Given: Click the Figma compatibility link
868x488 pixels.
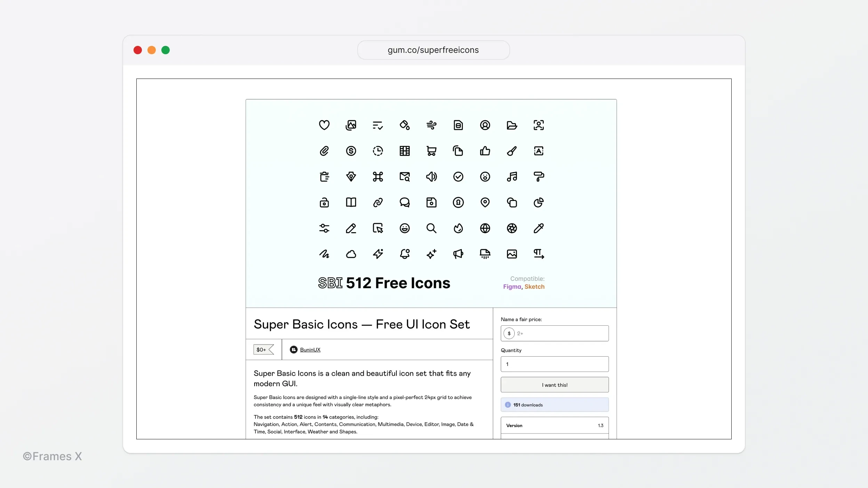Looking at the screenshot, I should pyautogui.click(x=512, y=287).
